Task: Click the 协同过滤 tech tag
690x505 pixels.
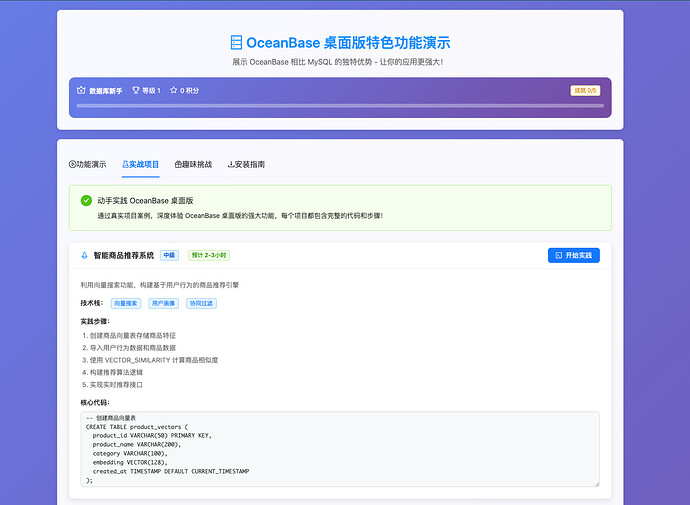Action: point(202,303)
